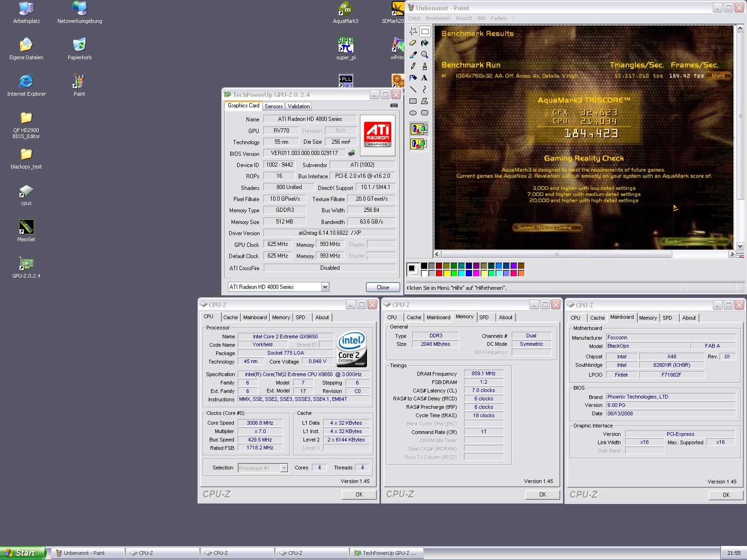The width and height of the screenshot is (747, 560).
Task: Click the GPU-Z screenshot camera icon
Action: pos(394,105)
